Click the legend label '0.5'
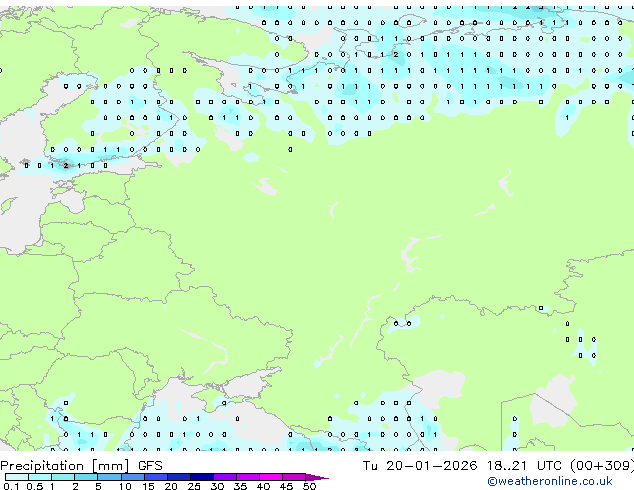Viewport: 634px width, 490px height. (34, 486)
